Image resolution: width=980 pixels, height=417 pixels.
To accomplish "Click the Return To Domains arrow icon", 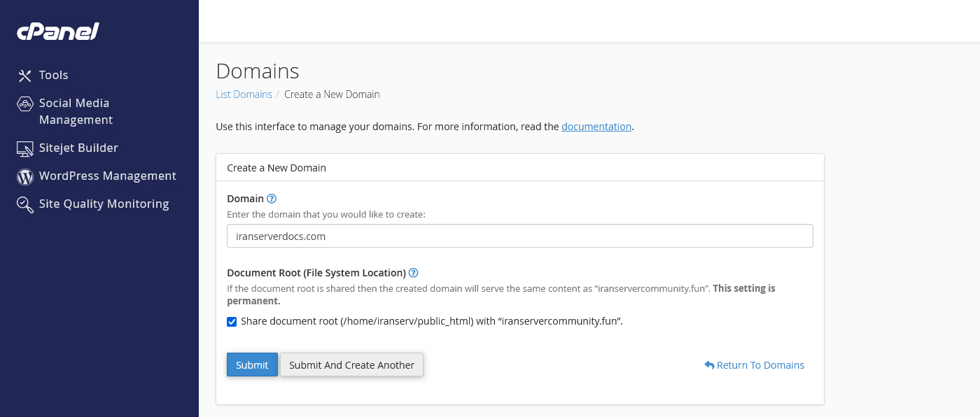I will pos(709,365).
